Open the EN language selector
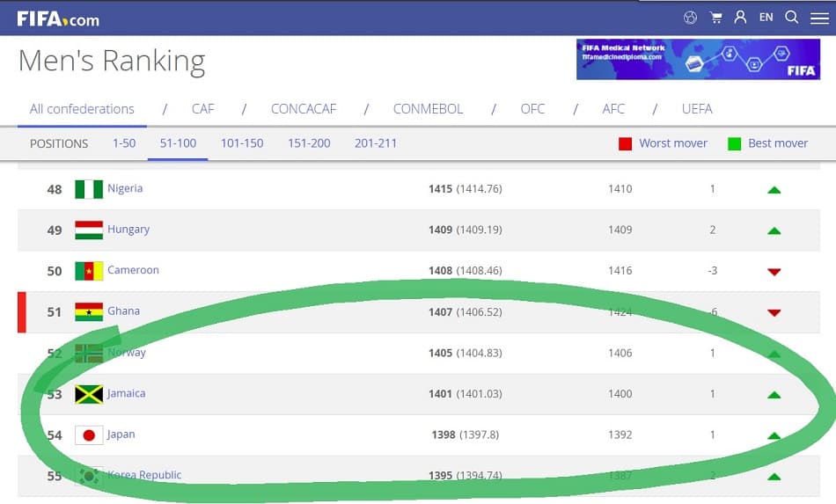The image size is (836, 504). click(x=766, y=17)
